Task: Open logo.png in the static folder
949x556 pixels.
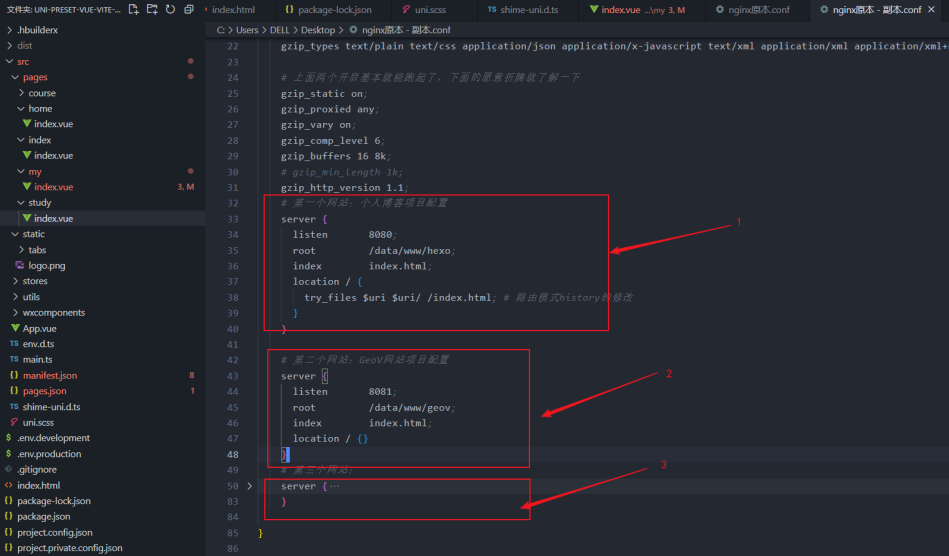Action: (46, 266)
